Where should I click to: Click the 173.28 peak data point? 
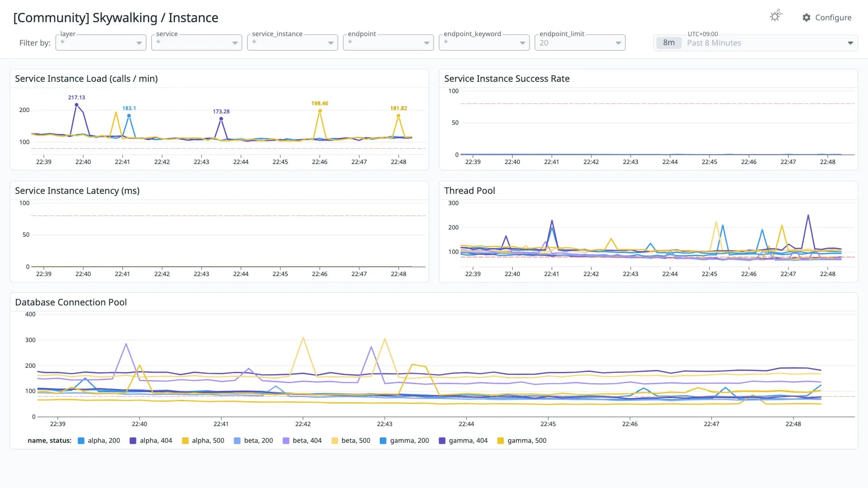point(221,119)
